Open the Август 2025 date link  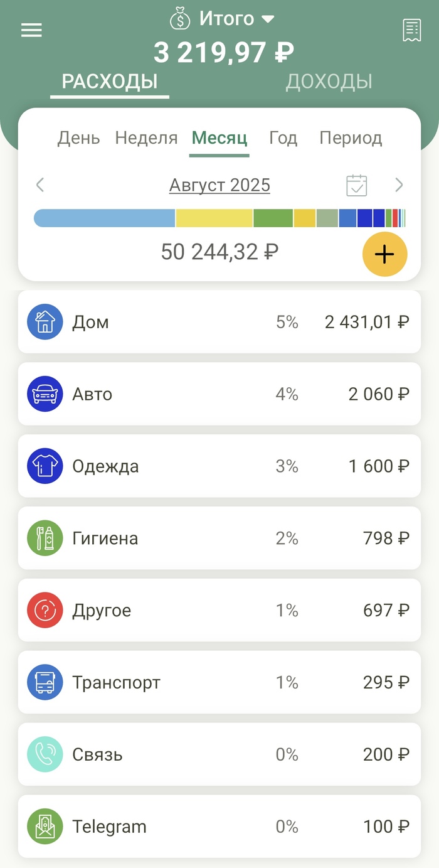(219, 186)
